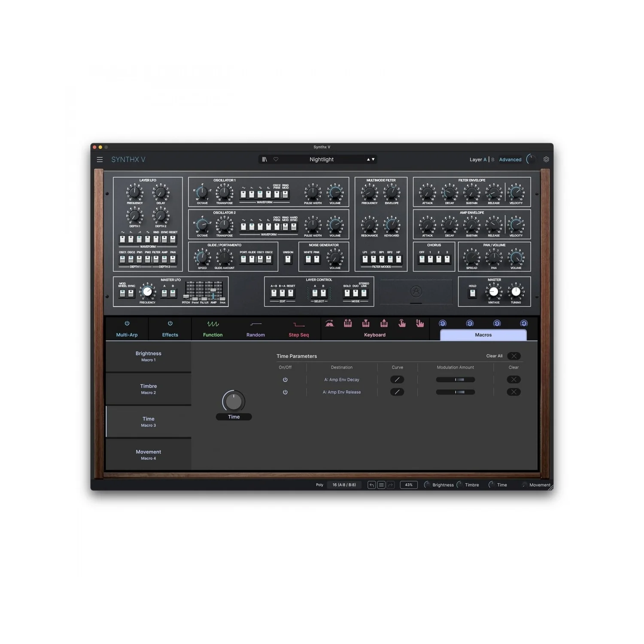The width and height of the screenshot is (644, 644).
Task: Click the Macro 2 circle icon above Macros
Action: click(x=470, y=323)
